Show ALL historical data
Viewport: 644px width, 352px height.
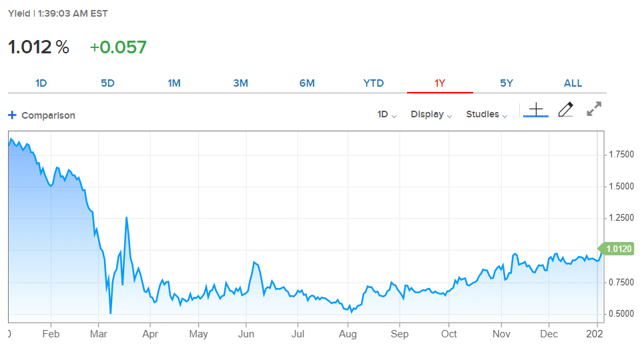pos(573,83)
